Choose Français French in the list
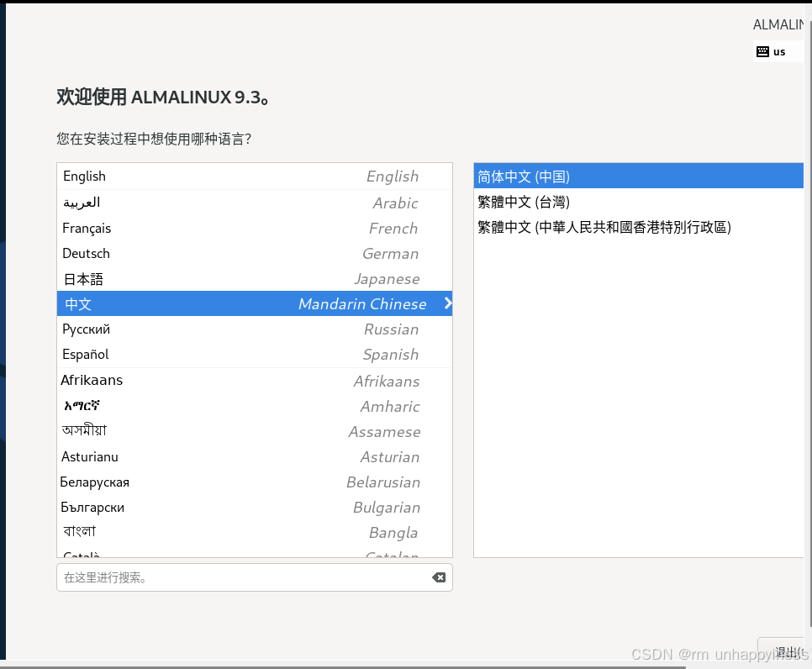Viewport: 812px width, 669px height. (254, 228)
